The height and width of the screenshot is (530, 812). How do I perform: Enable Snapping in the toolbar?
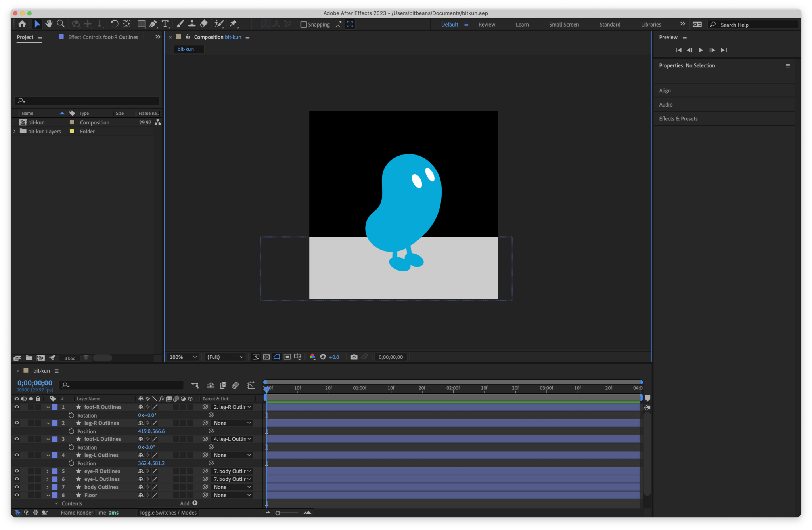304,24
